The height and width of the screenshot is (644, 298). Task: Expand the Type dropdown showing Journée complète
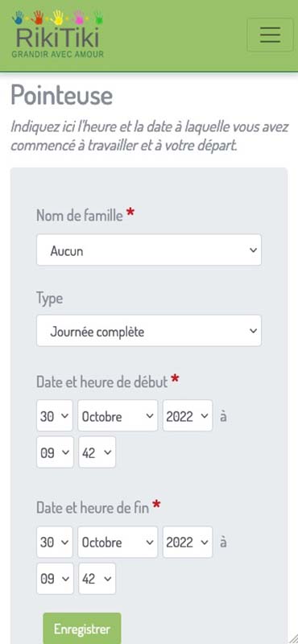(x=149, y=331)
